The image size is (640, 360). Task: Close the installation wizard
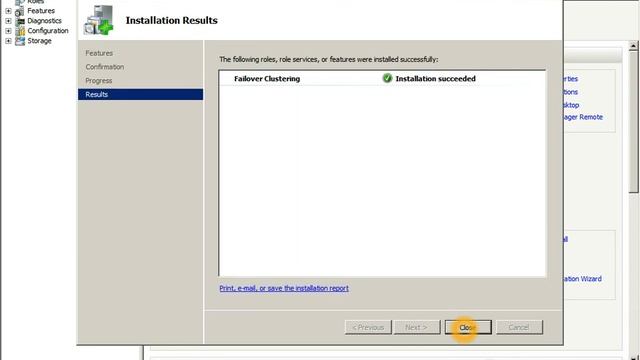[x=468, y=327]
